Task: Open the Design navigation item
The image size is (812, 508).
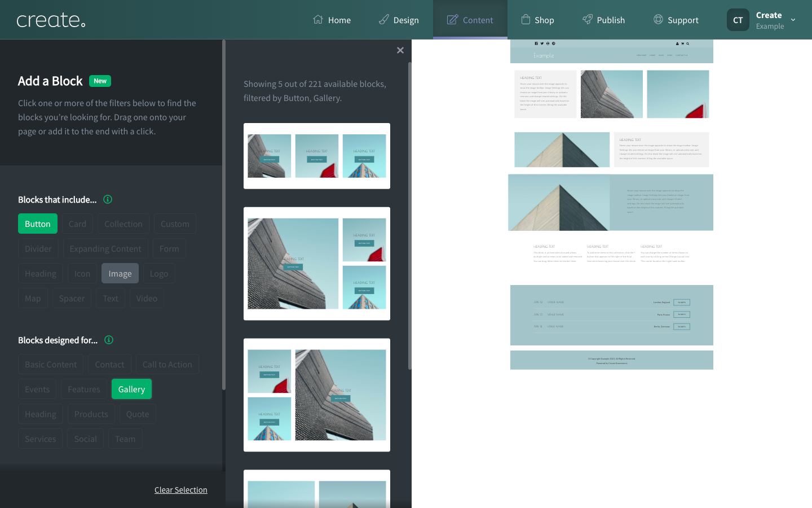Action: tap(399, 20)
